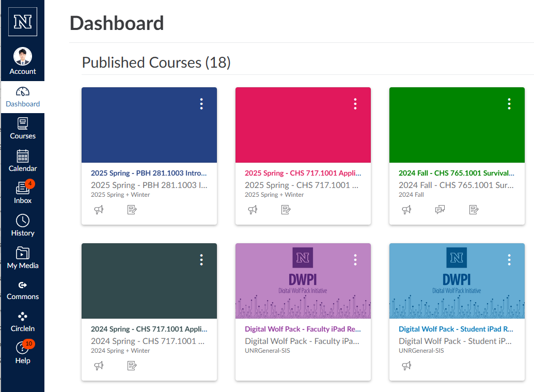
Task: Click the blue DWPI Student iPad card image
Action: pyautogui.click(x=457, y=281)
